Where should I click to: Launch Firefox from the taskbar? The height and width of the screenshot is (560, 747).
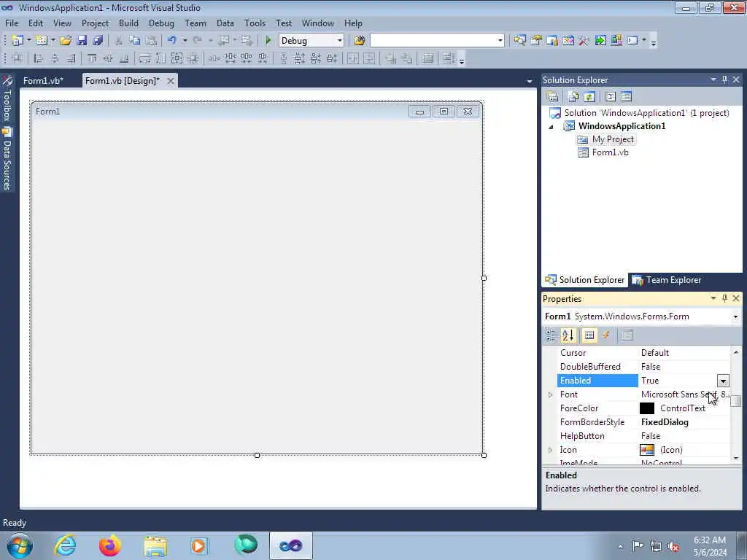pos(110,545)
